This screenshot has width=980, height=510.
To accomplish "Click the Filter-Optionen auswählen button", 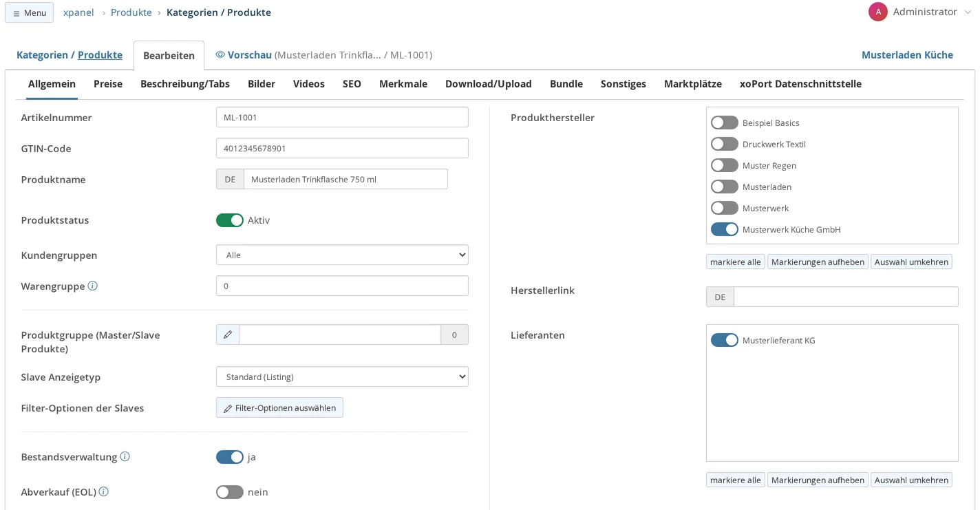I will (x=279, y=407).
